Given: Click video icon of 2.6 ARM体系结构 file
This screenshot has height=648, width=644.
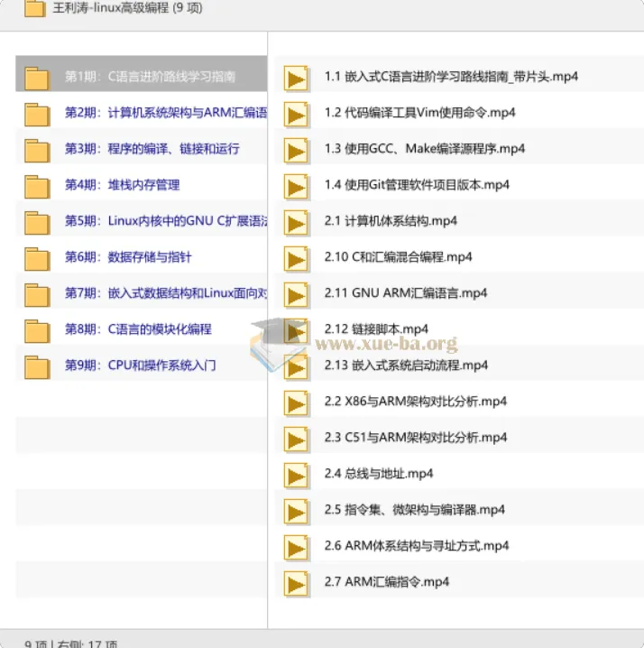Looking at the screenshot, I should tap(296, 548).
